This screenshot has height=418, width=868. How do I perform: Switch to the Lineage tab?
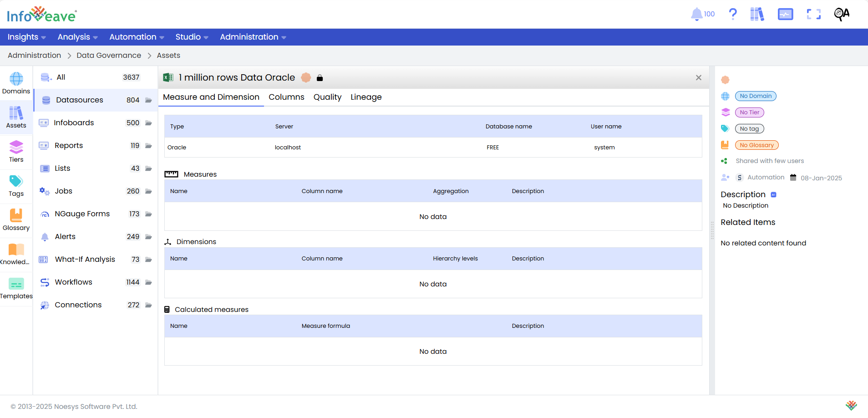click(x=366, y=97)
